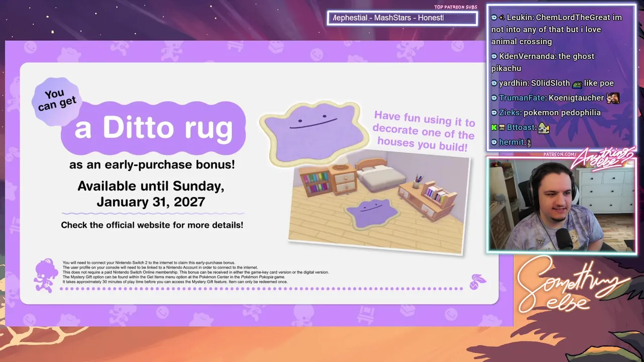Click the words 'like poe' in chat

(x=599, y=83)
